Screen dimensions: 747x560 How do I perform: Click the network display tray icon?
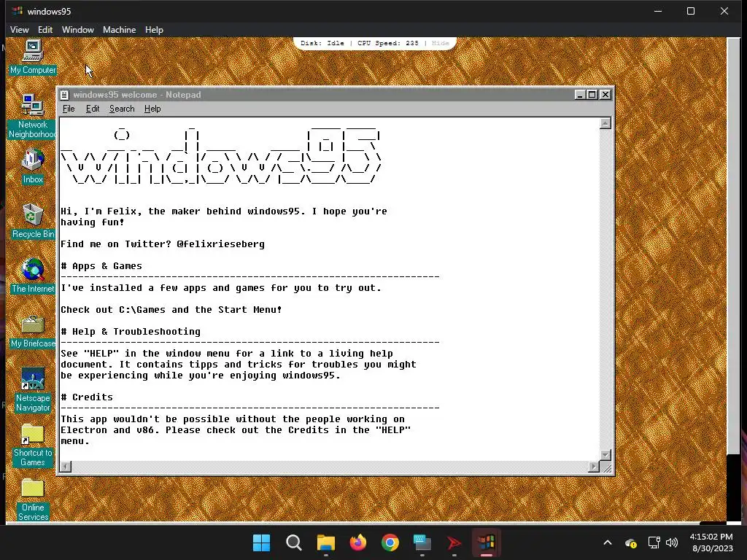[x=654, y=542]
